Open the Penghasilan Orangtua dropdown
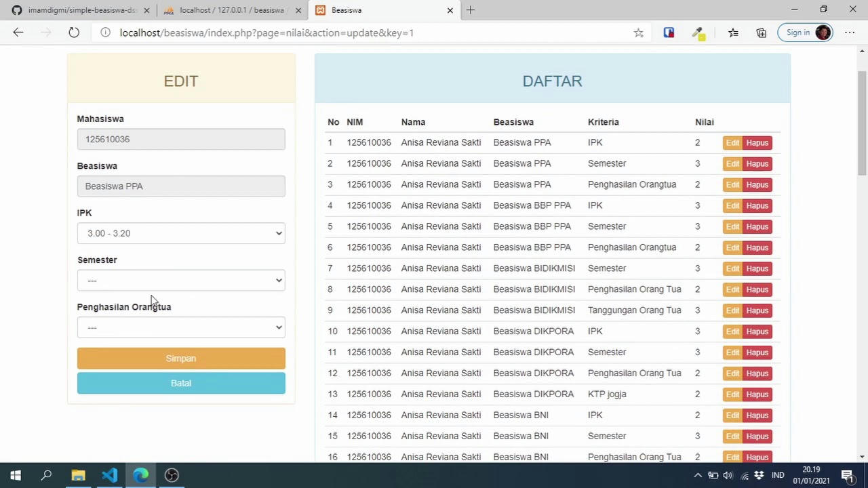Viewport: 868px width, 488px height. click(181, 327)
